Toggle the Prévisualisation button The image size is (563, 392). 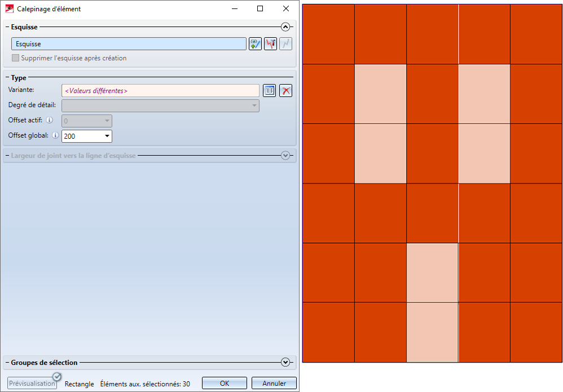point(32,383)
